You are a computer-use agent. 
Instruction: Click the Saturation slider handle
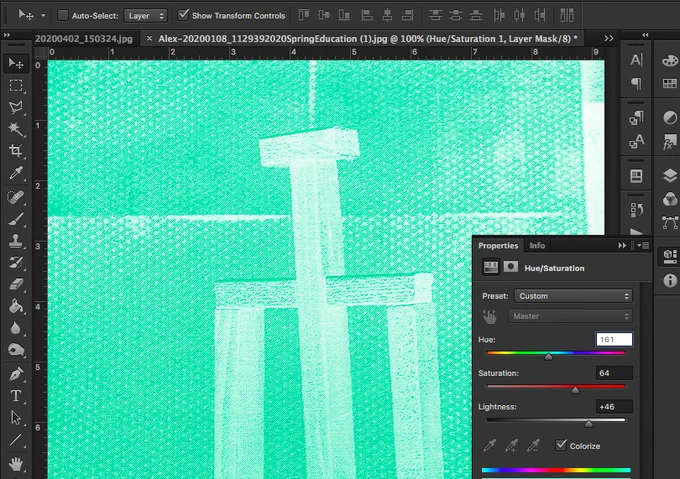point(575,390)
